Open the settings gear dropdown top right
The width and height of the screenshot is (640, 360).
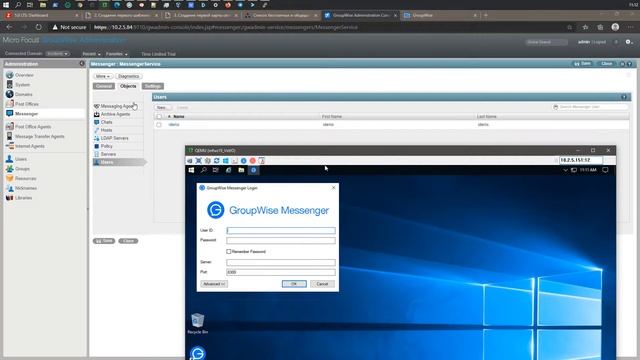coord(629,42)
